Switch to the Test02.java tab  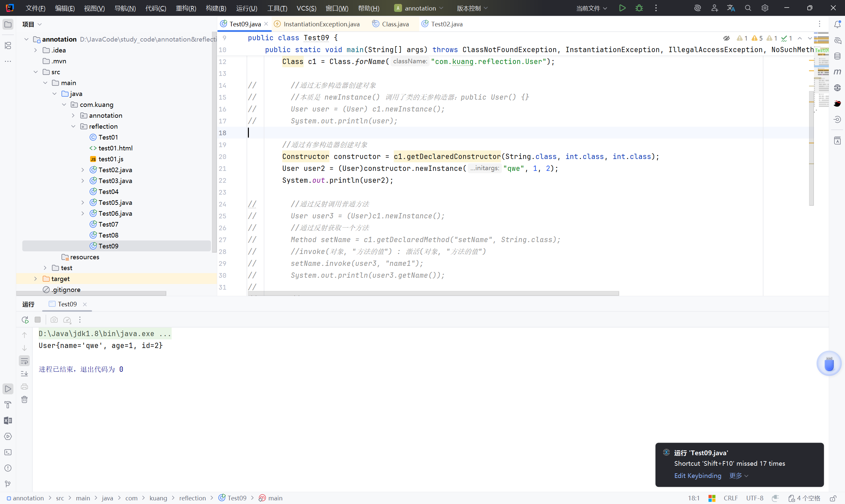pos(446,24)
